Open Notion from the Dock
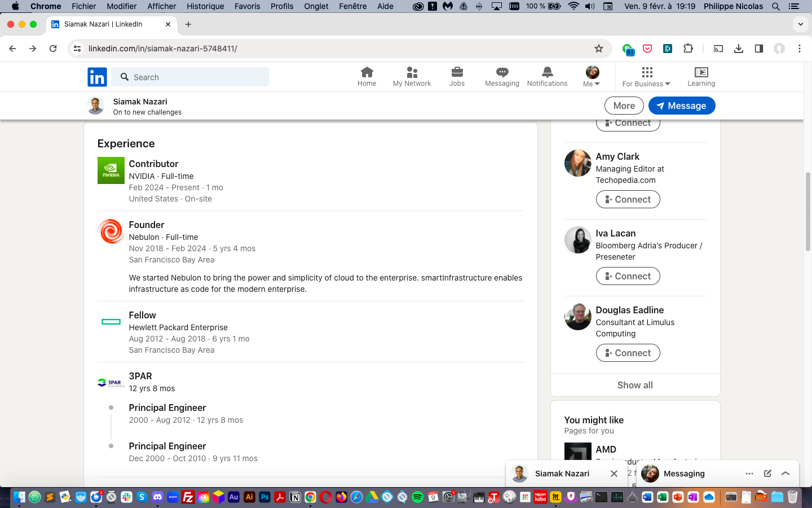812x508 pixels. pyautogui.click(x=295, y=497)
